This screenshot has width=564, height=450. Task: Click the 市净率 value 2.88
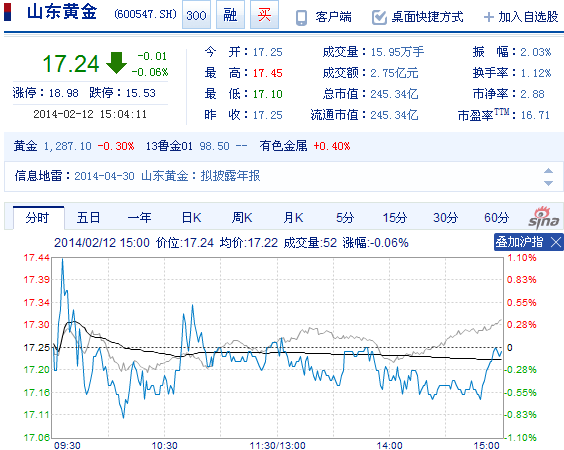(532, 94)
